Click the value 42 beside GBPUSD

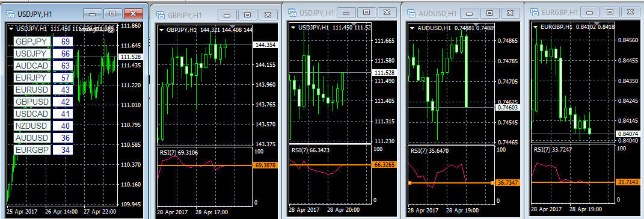click(x=63, y=102)
